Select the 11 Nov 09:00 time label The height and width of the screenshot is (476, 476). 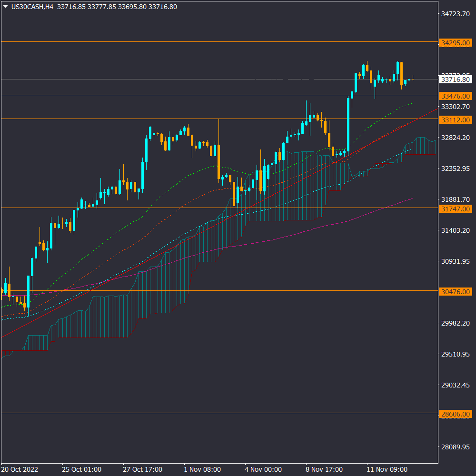(387, 469)
